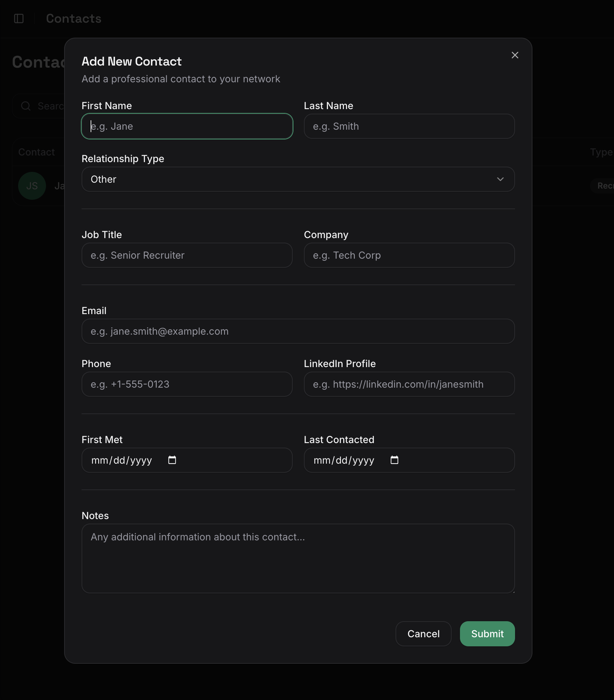Select the Contacts header item
Image resolution: width=614 pixels, height=700 pixels.
pos(73,18)
